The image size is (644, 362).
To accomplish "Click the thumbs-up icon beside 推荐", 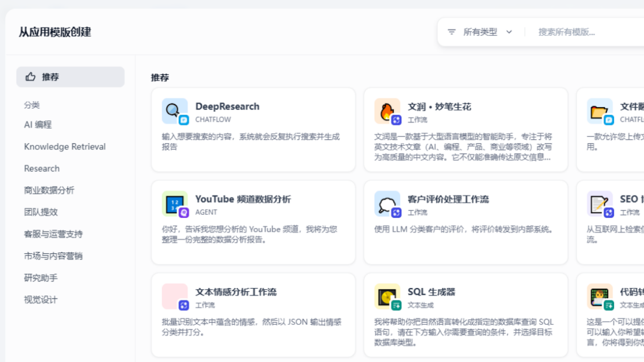I will pyautogui.click(x=31, y=77).
